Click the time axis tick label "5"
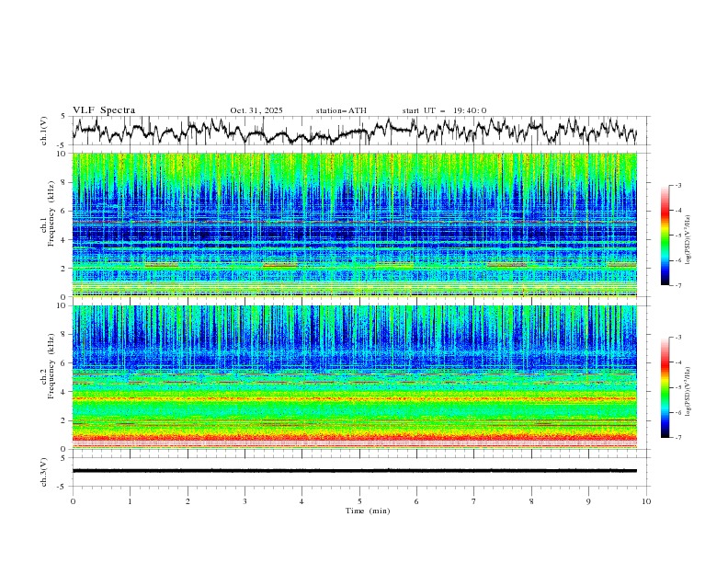The height and width of the screenshot is (563, 728). [359, 501]
